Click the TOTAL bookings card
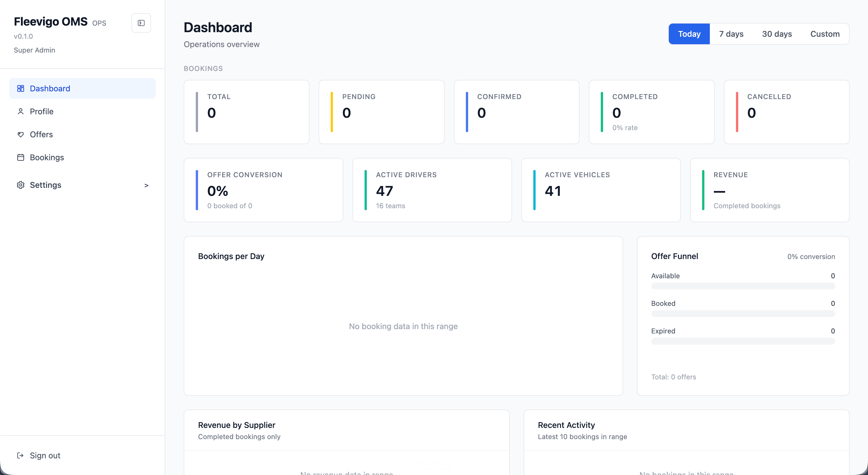 (x=246, y=112)
